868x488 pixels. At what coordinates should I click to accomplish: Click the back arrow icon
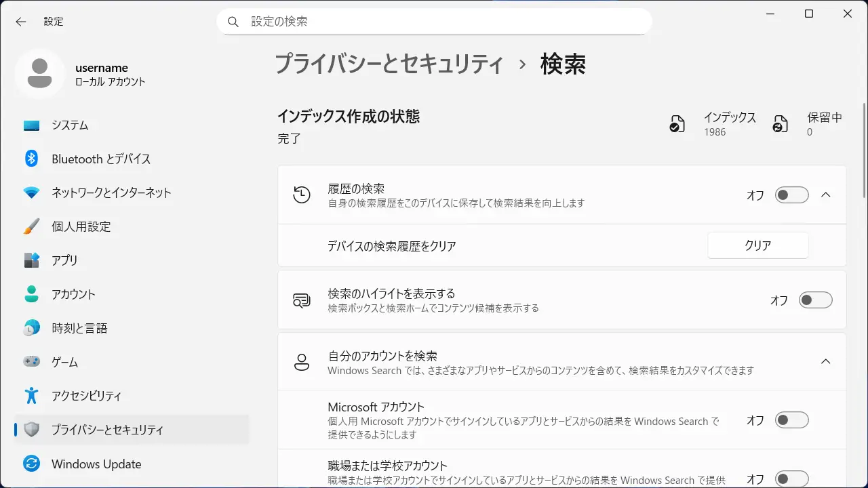pos(21,22)
